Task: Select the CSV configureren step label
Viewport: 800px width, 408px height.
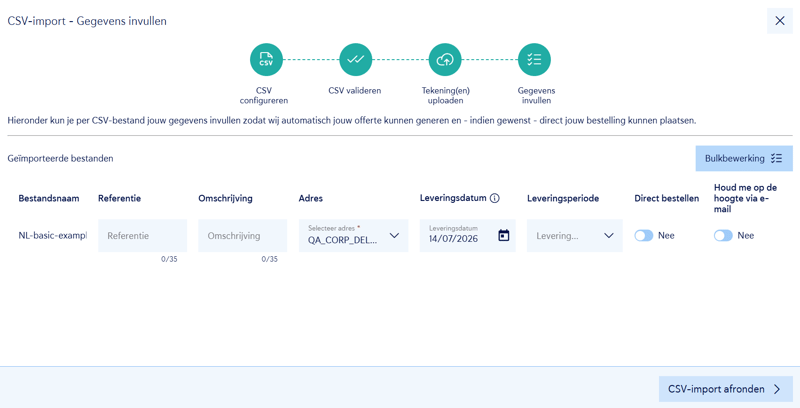Action: [x=264, y=95]
